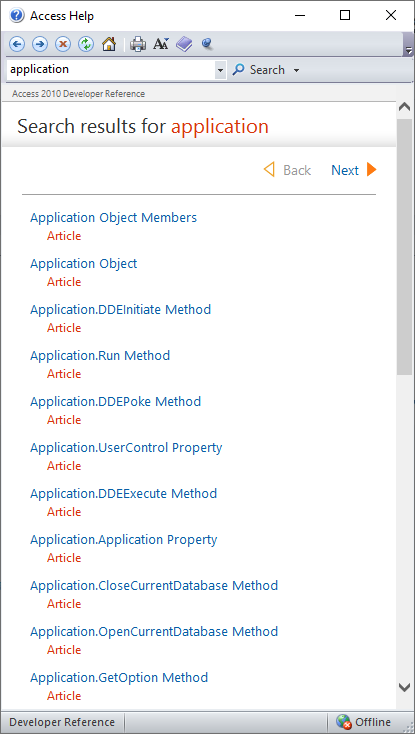Click the search text field containing 'application'

[x=110, y=70]
